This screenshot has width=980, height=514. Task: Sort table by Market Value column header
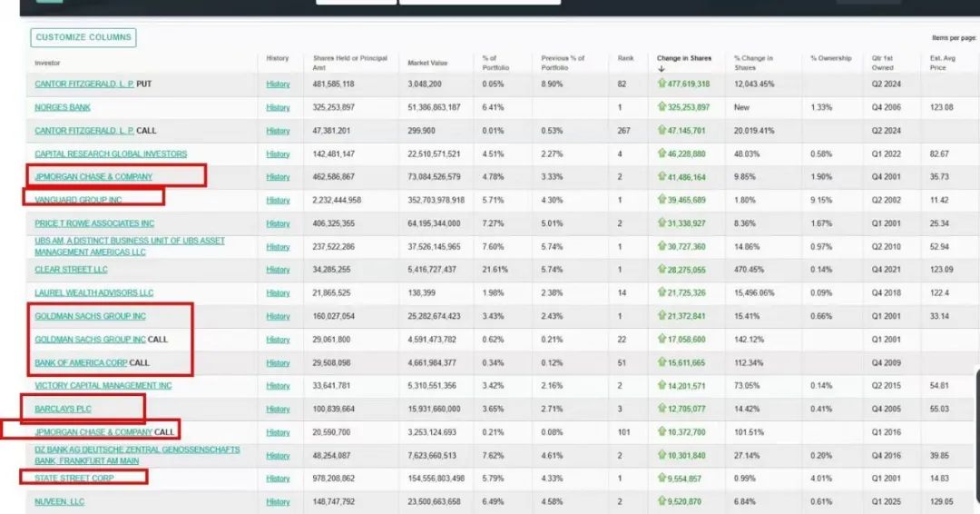pos(427,63)
